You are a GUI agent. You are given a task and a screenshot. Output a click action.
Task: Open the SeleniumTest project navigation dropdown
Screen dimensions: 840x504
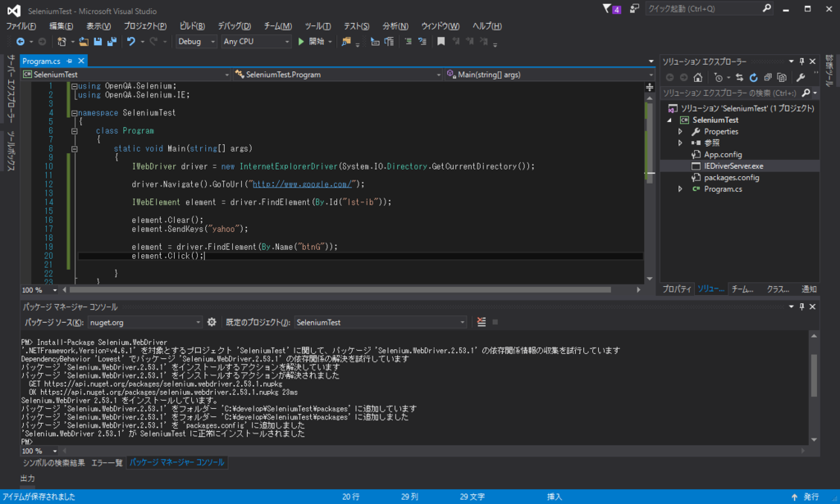pyautogui.click(x=126, y=75)
